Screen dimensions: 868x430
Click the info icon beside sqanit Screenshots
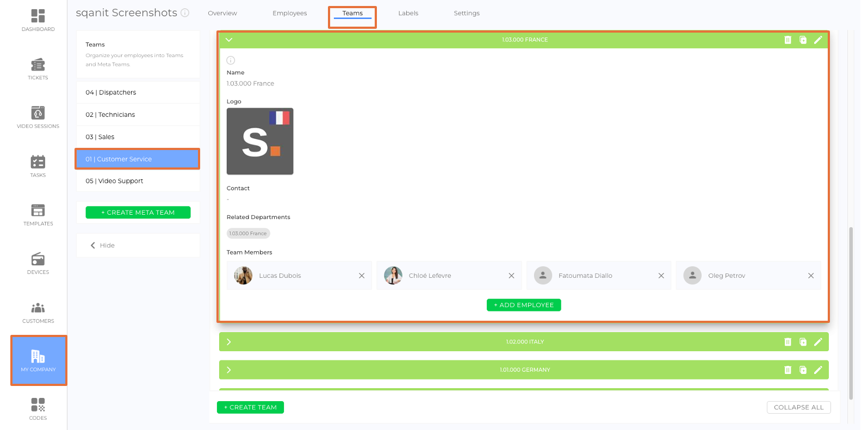pyautogui.click(x=185, y=13)
